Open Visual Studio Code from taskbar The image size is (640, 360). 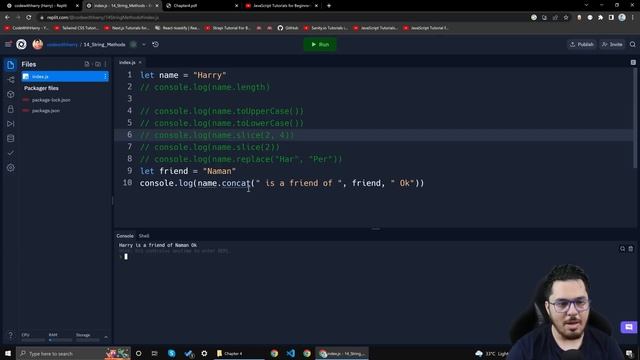(x=291, y=353)
